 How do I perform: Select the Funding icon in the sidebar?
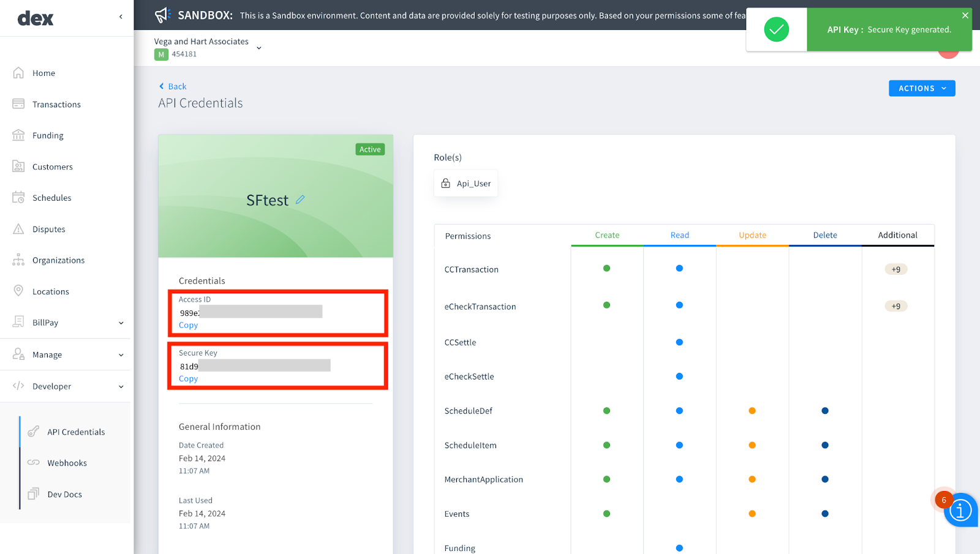point(47,135)
